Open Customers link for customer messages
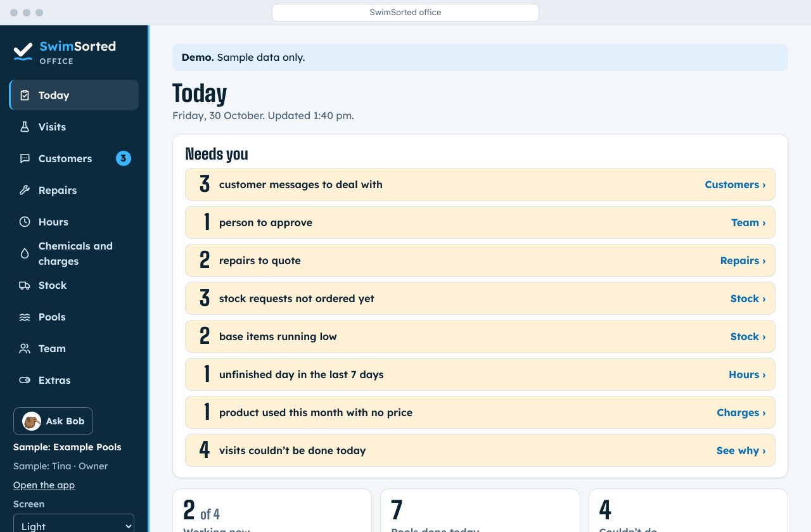The height and width of the screenshot is (532, 811). (735, 184)
